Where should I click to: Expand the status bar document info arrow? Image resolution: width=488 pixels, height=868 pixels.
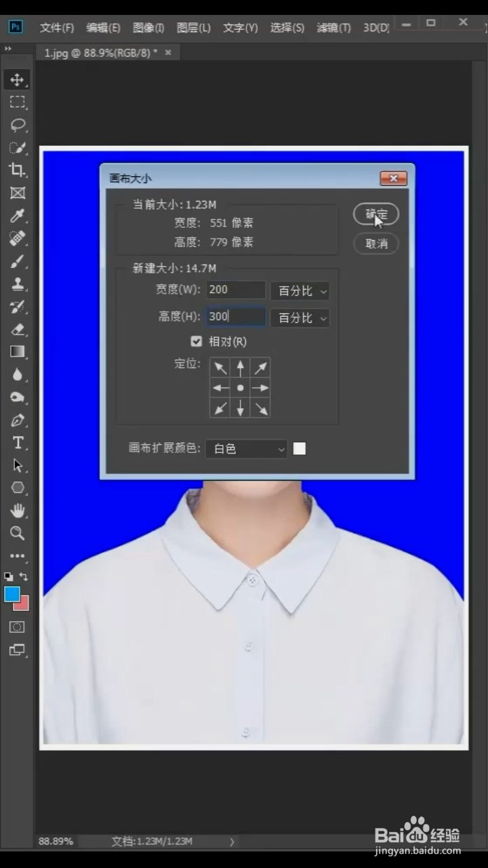point(232,842)
